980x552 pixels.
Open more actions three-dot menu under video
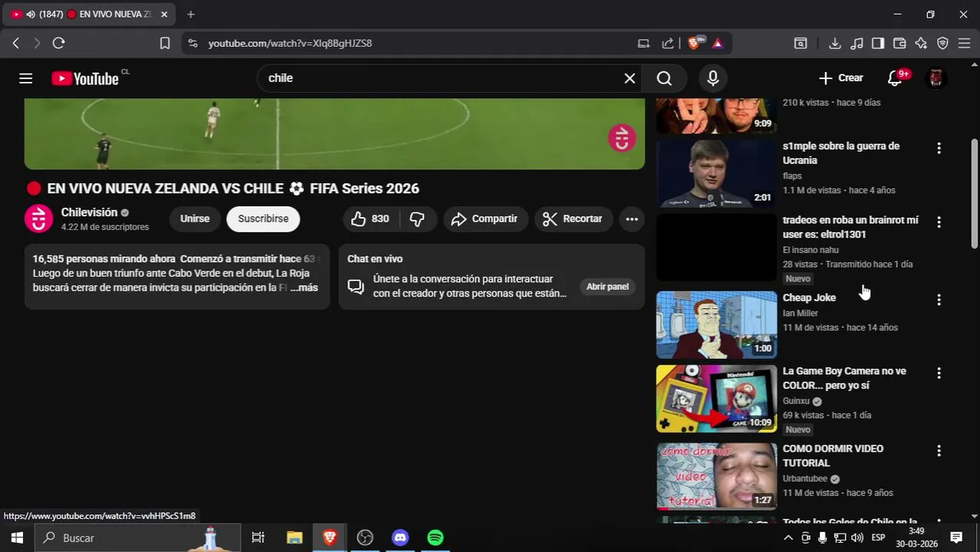[632, 219]
